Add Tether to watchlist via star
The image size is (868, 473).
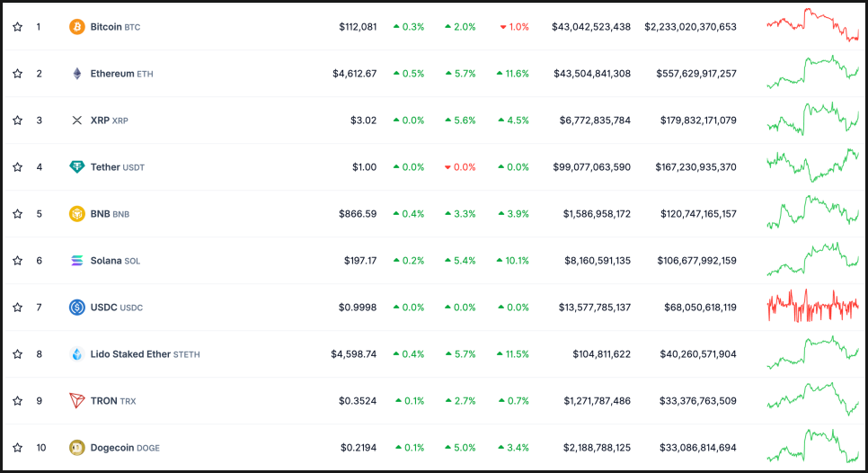click(18, 166)
